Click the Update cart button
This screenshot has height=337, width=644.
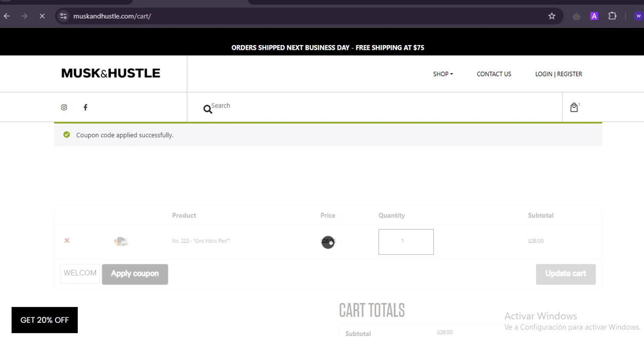pyautogui.click(x=565, y=274)
